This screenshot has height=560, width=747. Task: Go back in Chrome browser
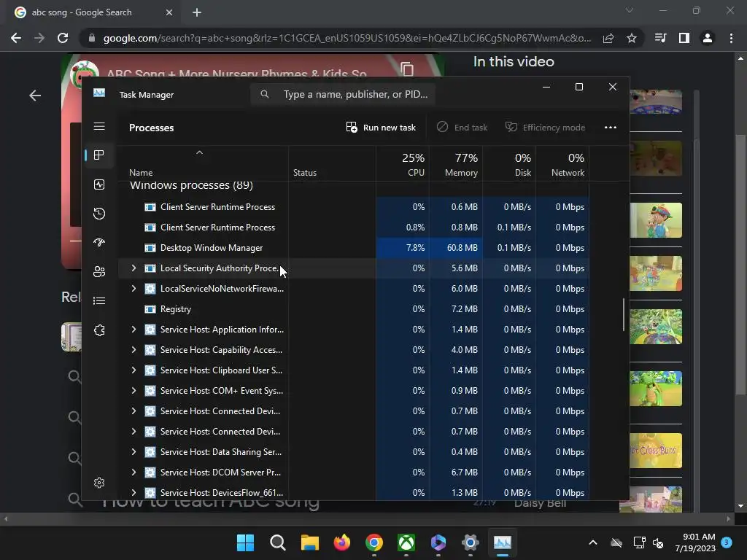(x=16, y=38)
